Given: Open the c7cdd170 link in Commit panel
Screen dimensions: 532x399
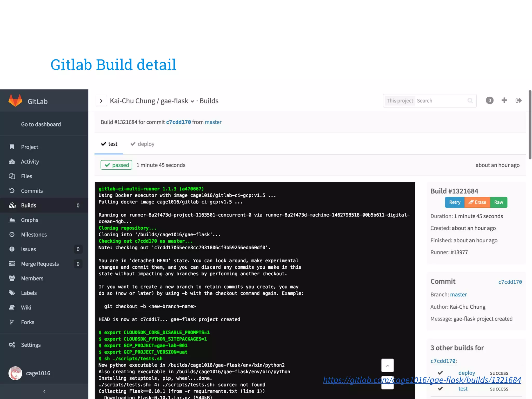Looking at the screenshot, I should click(510, 282).
